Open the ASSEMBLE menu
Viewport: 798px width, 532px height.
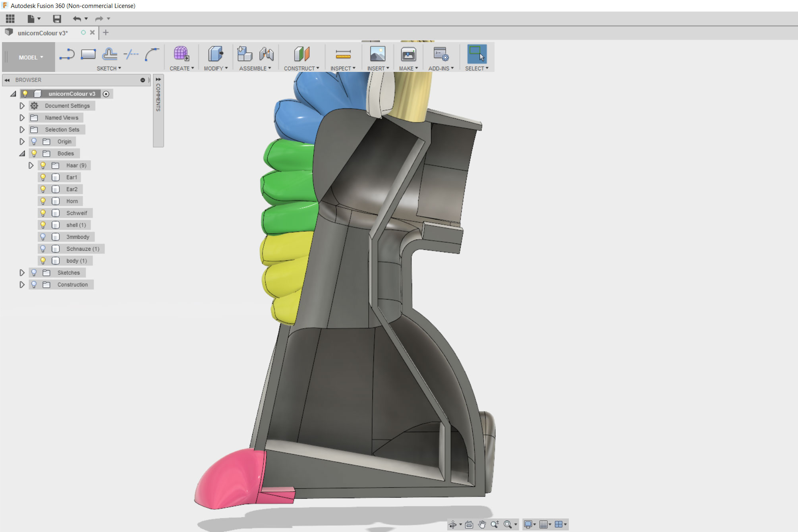click(255, 68)
